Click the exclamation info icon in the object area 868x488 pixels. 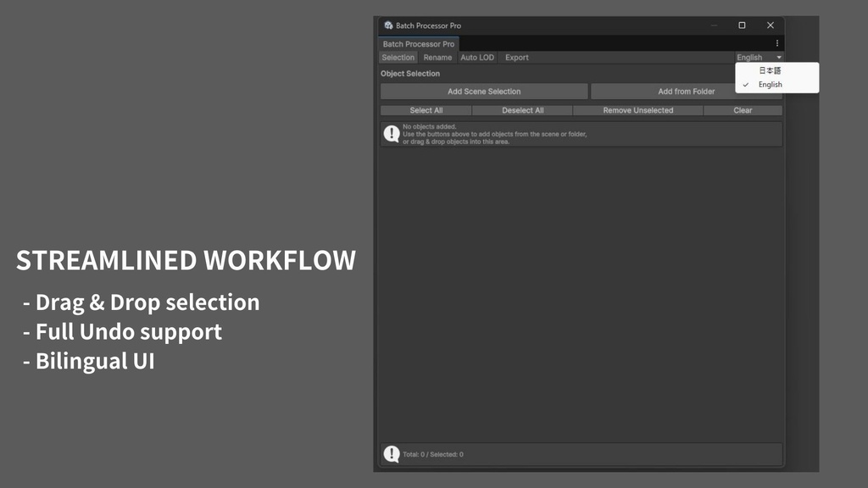click(391, 133)
